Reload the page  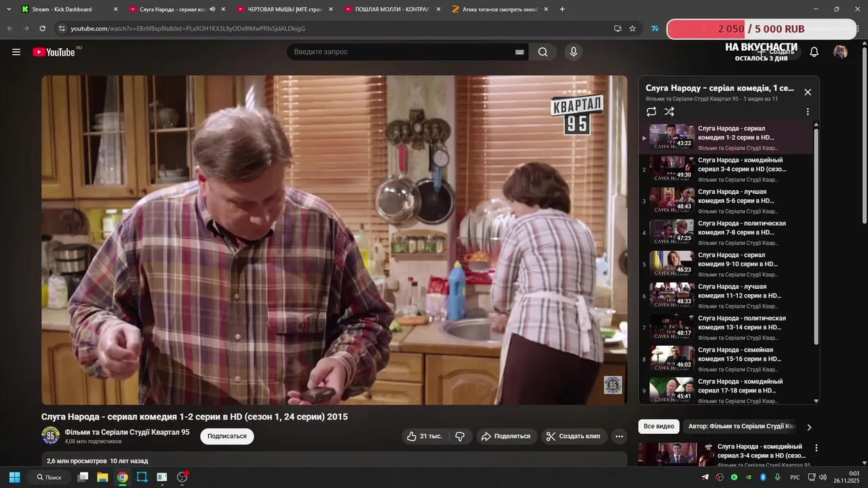tap(42, 28)
